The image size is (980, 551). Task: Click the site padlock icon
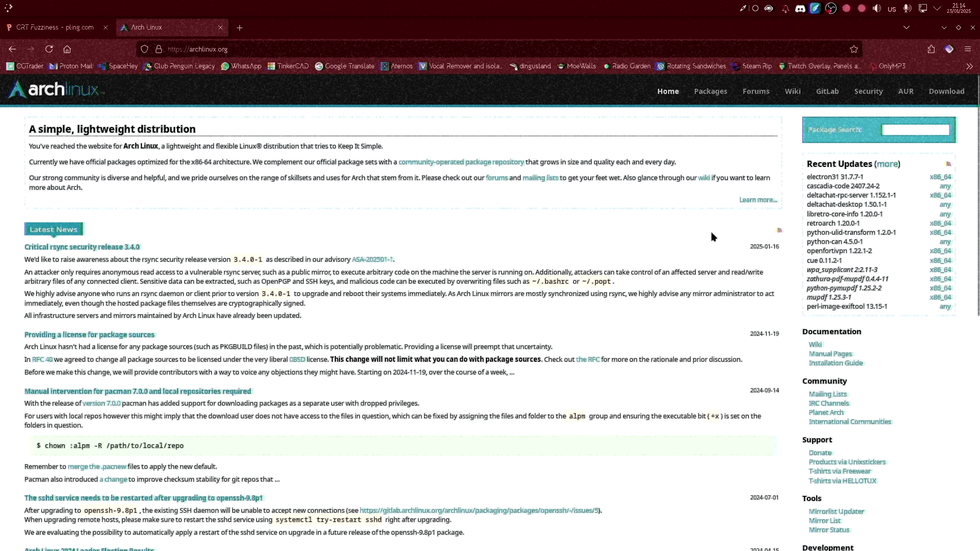click(159, 49)
